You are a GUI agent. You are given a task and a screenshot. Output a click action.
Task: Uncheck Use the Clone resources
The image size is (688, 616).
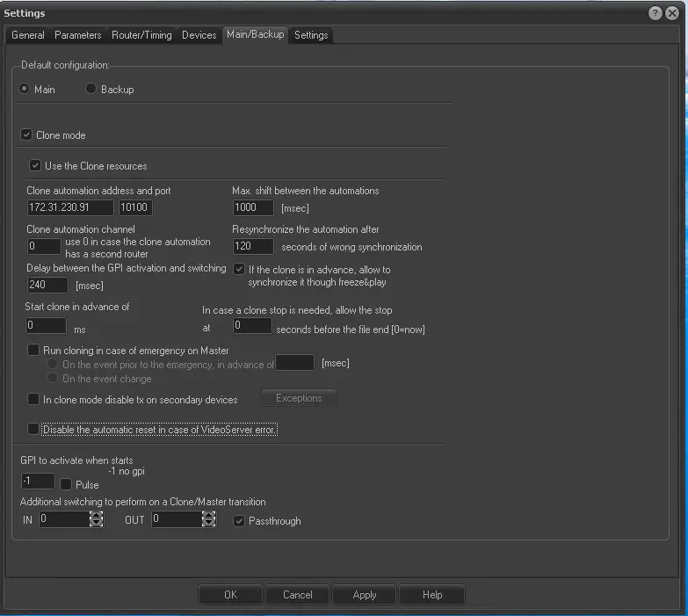35,165
